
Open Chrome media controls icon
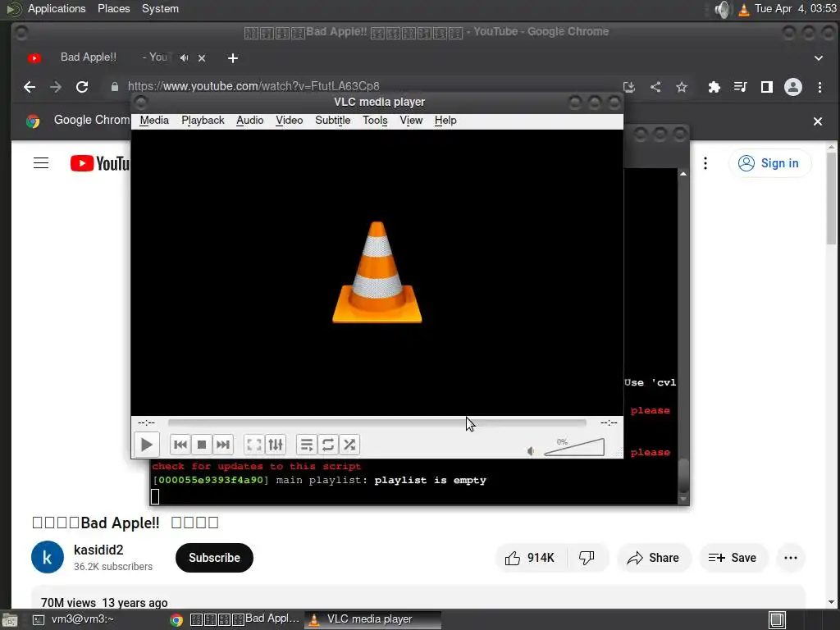[741, 87]
